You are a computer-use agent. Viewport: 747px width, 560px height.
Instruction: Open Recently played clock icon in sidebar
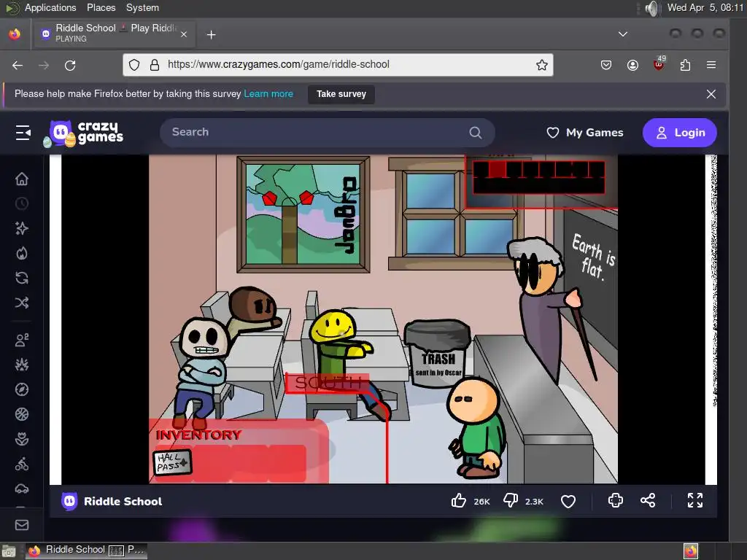point(22,204)
